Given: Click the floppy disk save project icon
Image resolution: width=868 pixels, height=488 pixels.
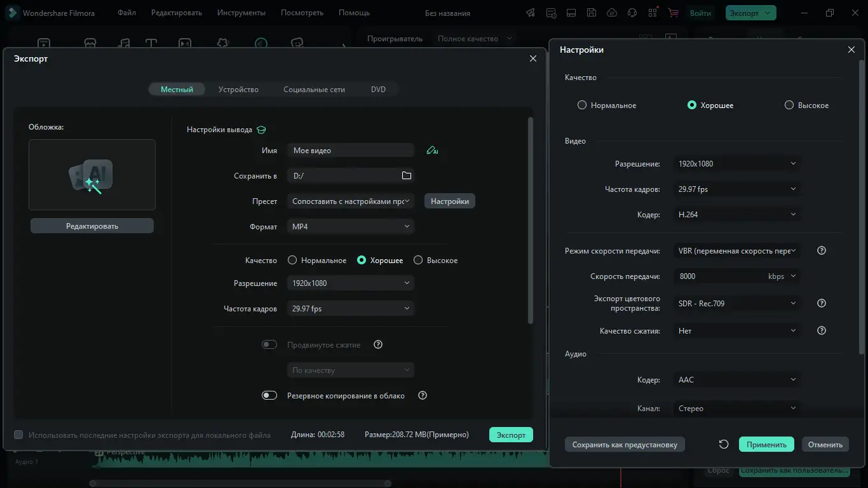Looking at the screenshot, I should (x=592, y=13).
